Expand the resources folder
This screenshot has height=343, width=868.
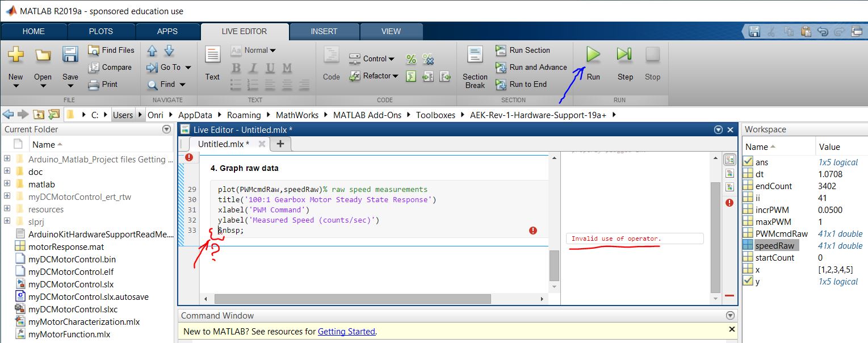coord(7,209)
